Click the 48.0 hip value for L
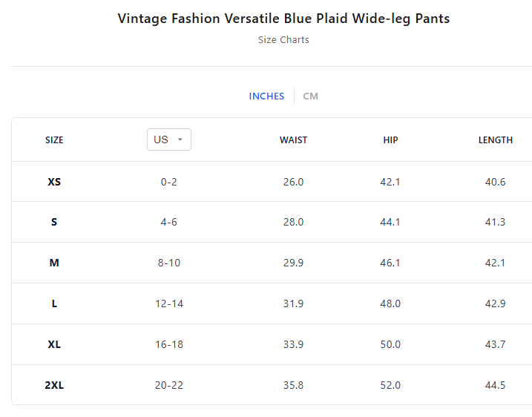The image size is (532, 417). (390, 303)
